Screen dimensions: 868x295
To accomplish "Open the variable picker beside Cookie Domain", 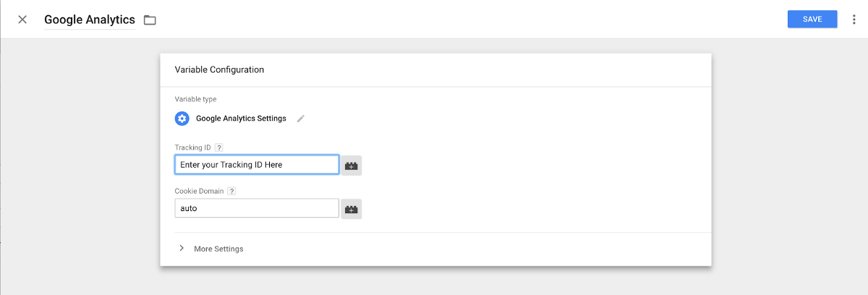I will coord(352,209).
